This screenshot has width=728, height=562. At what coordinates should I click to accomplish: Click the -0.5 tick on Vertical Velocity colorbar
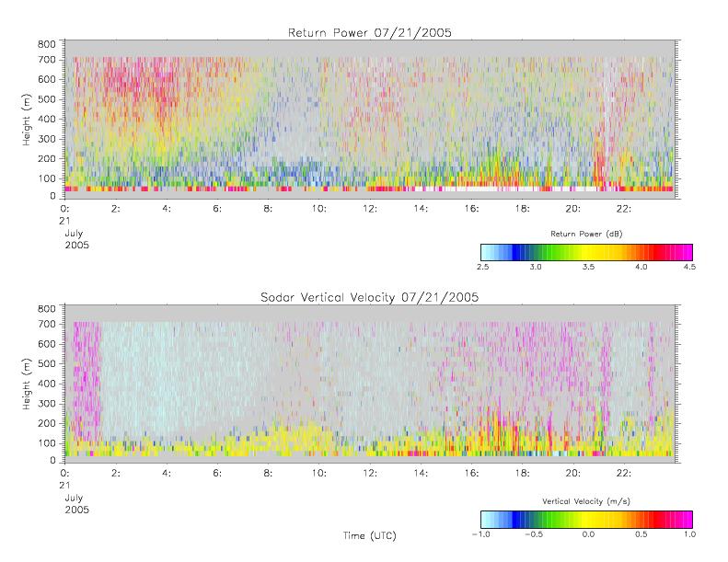534,534
